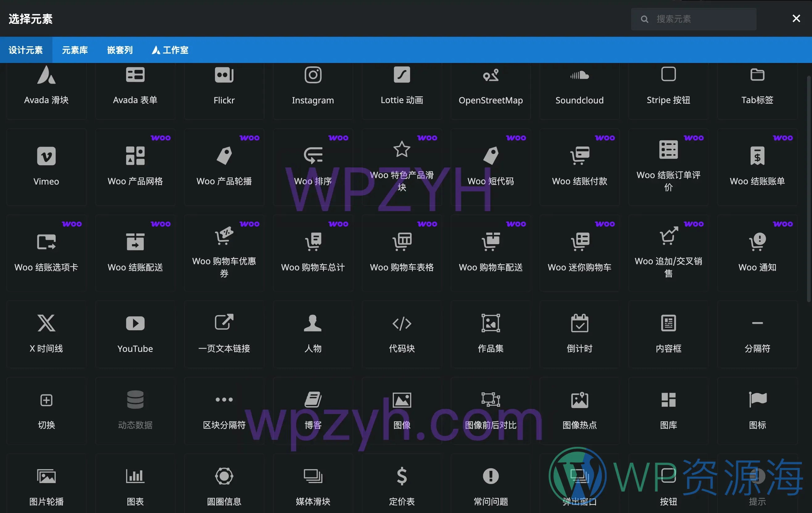Switch to the 元素库 tab
The height and width of the screenshot is (513, 812).
point(75,50)
